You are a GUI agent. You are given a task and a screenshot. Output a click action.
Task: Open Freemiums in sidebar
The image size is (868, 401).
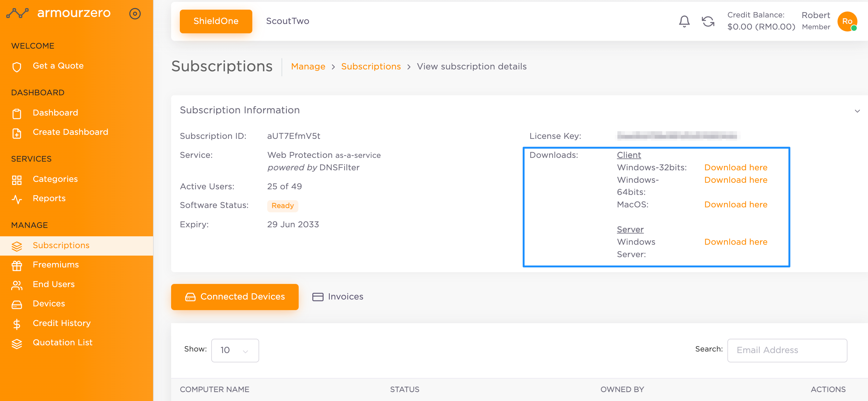[56, 265]
